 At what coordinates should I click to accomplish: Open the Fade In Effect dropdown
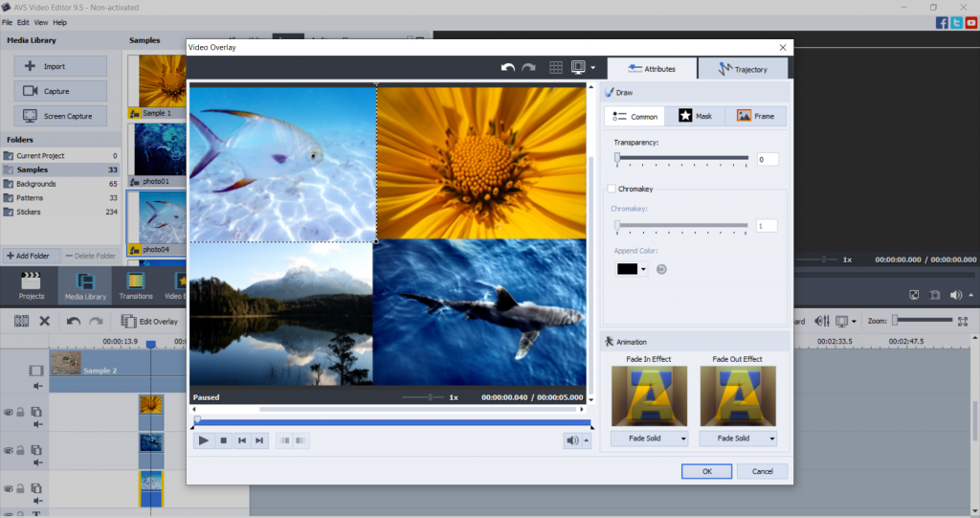(x=648, y=439)
